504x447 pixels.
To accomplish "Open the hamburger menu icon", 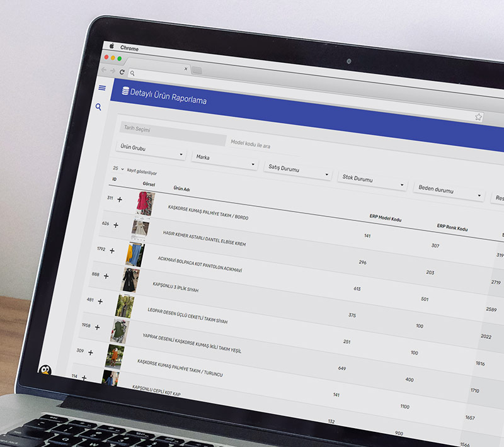I will point(102,88).
